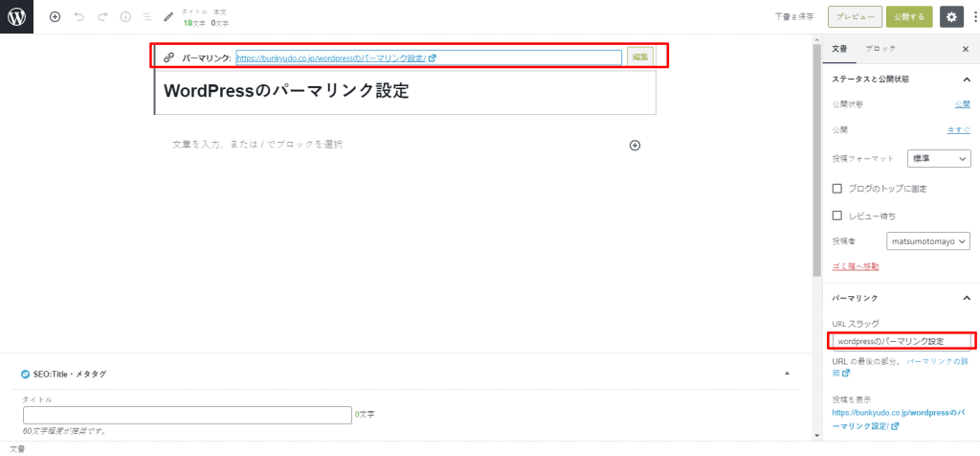Open the block inserter plus icon in toolbar
980x456 pixels.
55,16
